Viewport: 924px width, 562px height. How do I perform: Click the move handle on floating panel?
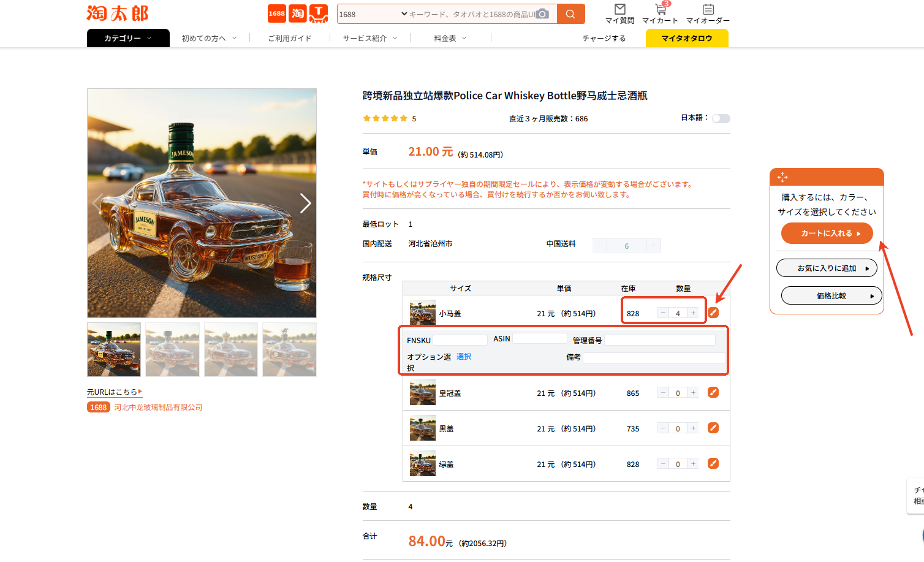pos(782,177)
